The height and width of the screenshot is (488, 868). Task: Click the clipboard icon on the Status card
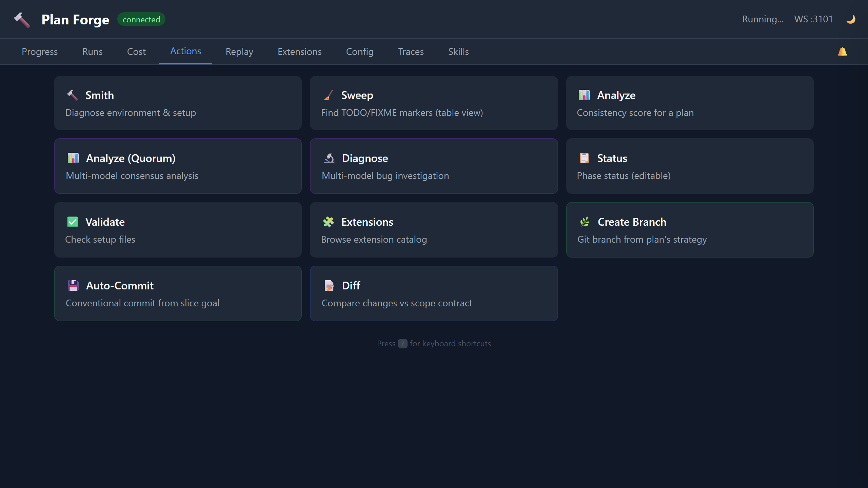click(x=584, y=158)
